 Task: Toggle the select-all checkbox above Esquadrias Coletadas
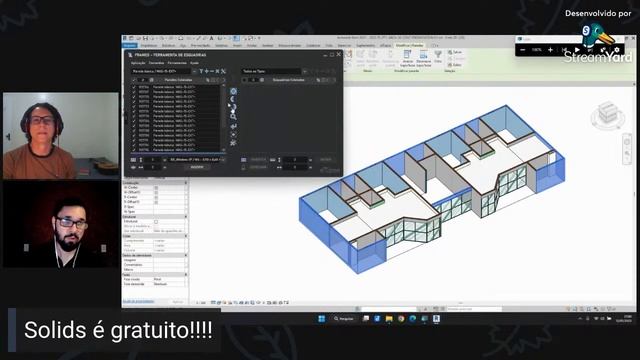tap(244, 80)
